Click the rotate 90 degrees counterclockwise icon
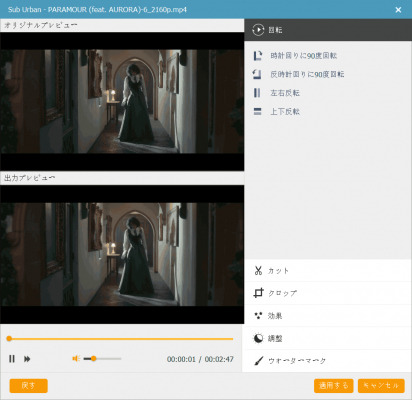Viewport: 412px width, 400px height. 257,74
